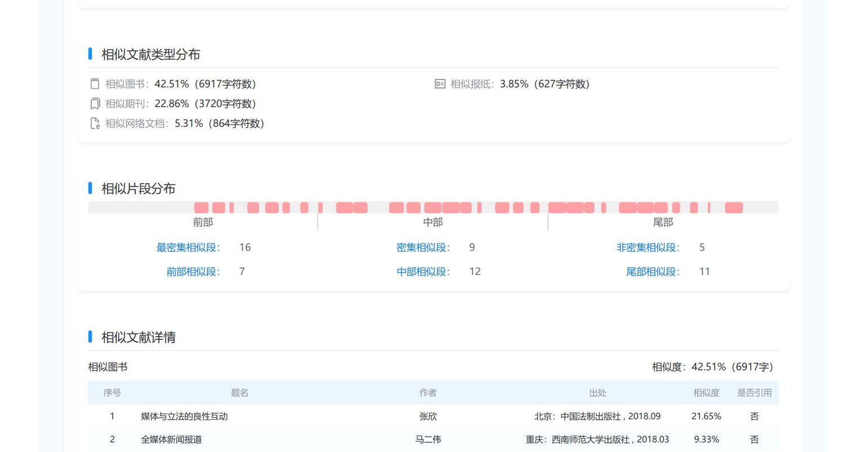Click the book icon beside 相似图书
868x452 pixels.
[95, 84]
